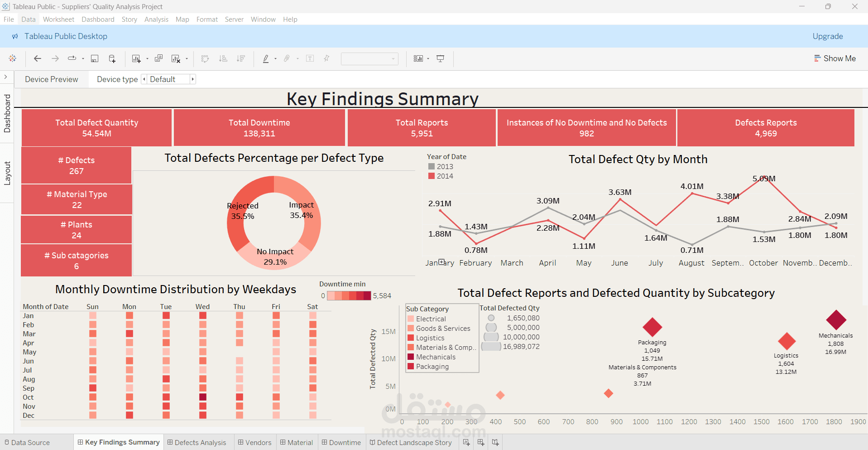868x450 pixels.
Task: Click the New Data Source icon
Action: [x=112, y=58]
